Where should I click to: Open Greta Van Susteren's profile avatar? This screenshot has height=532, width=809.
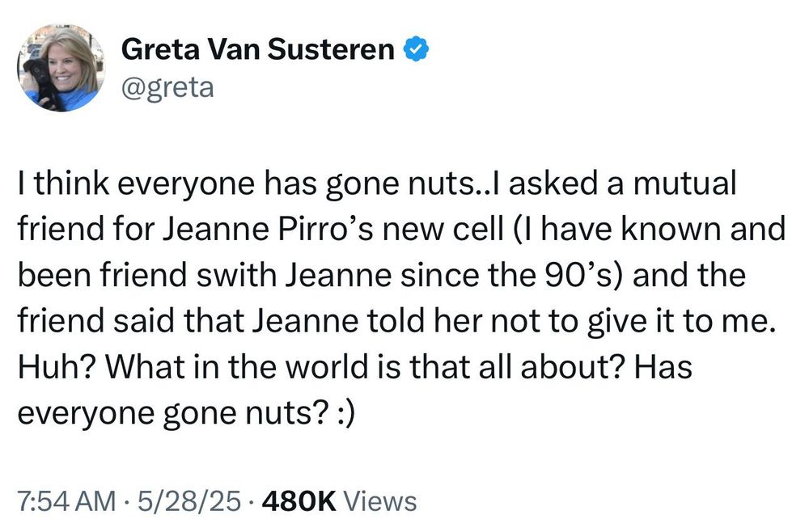[61, 68]
